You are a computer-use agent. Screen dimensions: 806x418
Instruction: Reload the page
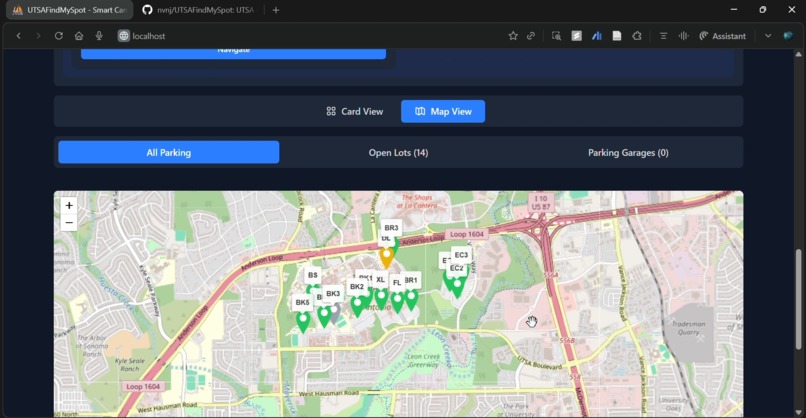pyautogui.click(x=59, y=36)
